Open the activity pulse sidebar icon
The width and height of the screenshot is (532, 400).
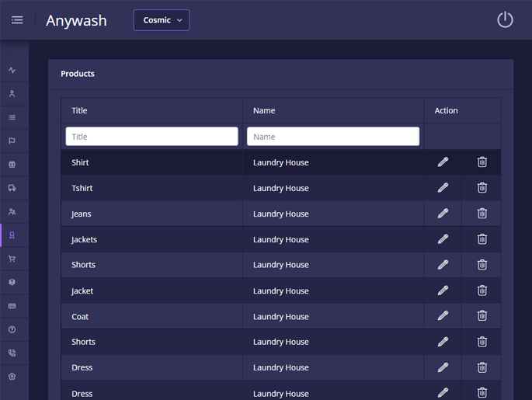pos(12,70)
